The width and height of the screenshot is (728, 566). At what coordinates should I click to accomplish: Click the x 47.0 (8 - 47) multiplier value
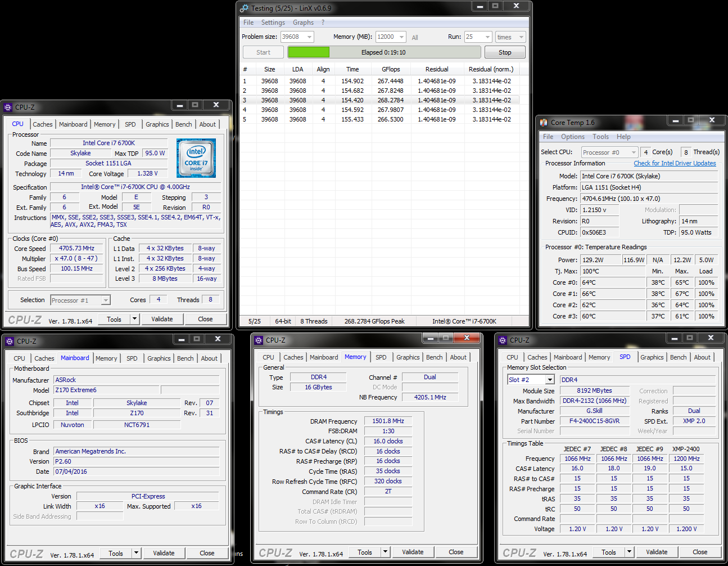pos(77,258)
